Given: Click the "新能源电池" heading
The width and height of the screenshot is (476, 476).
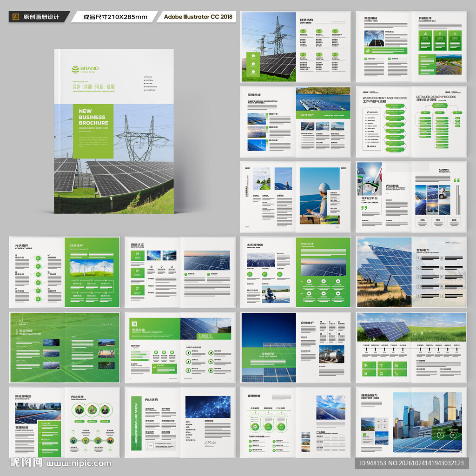Looking at the screenshot, I should [23, 396].
